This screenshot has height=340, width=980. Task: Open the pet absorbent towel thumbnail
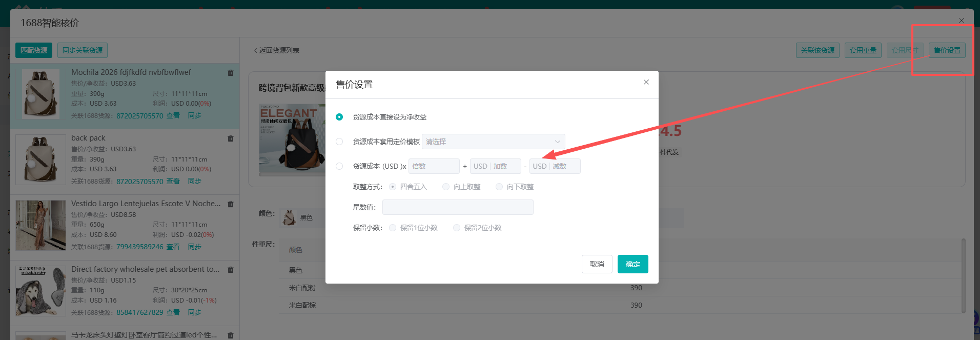(x=41, y=291)
